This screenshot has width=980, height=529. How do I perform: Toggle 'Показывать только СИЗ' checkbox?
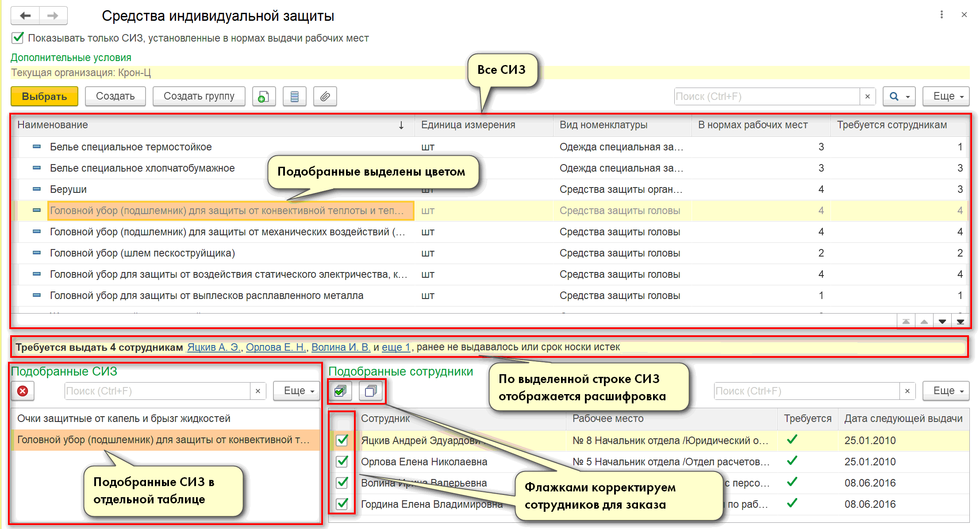click(x=18, y=38)
